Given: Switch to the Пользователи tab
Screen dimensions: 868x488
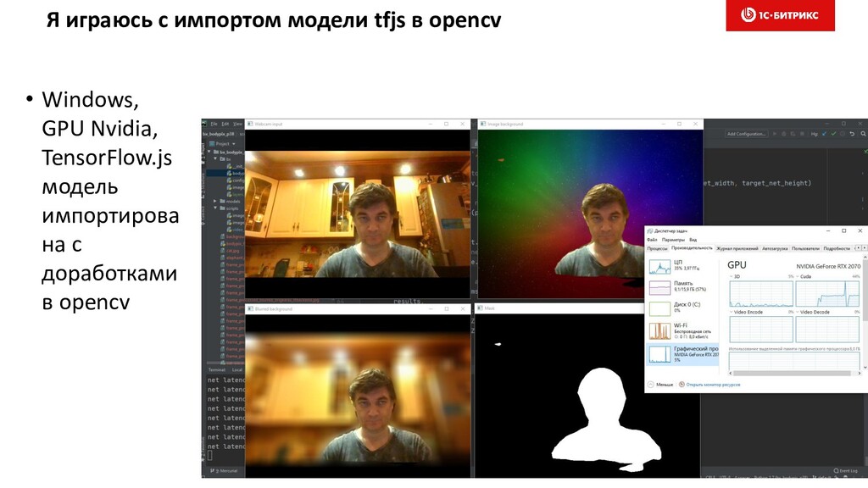Looking at the screenshot, I should [805, 248].
